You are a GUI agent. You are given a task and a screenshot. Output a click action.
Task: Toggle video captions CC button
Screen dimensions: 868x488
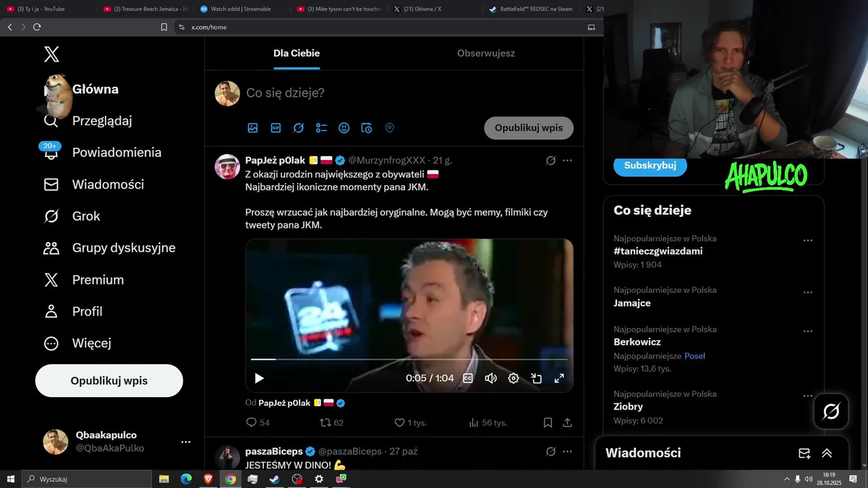[468, 378]
